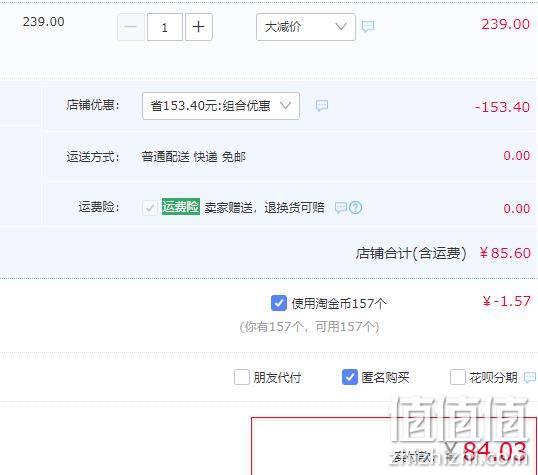The width and height of the screenshot is (538, 475).
Task: Uncheck 使用淘金币157个 checkbox
Action: pyautogui.click(x=279, y=303)
